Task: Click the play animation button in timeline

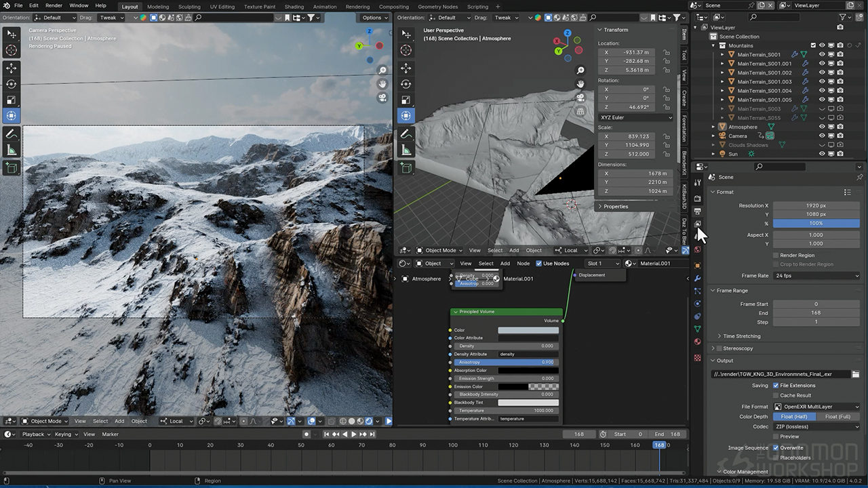Action: point(353,434)
